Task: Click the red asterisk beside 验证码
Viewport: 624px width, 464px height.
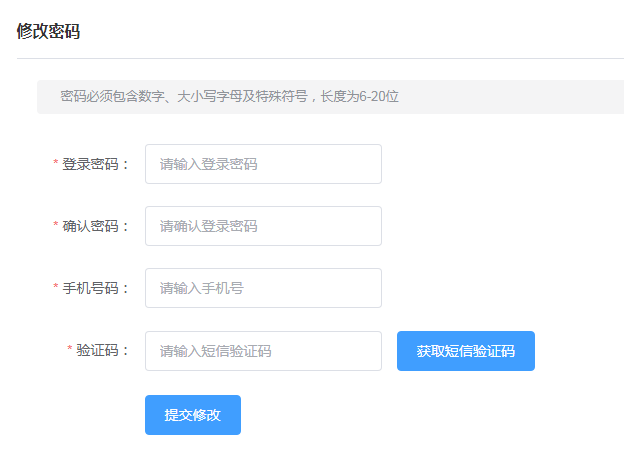Action: pyautogui.click(x=70, y=351)
